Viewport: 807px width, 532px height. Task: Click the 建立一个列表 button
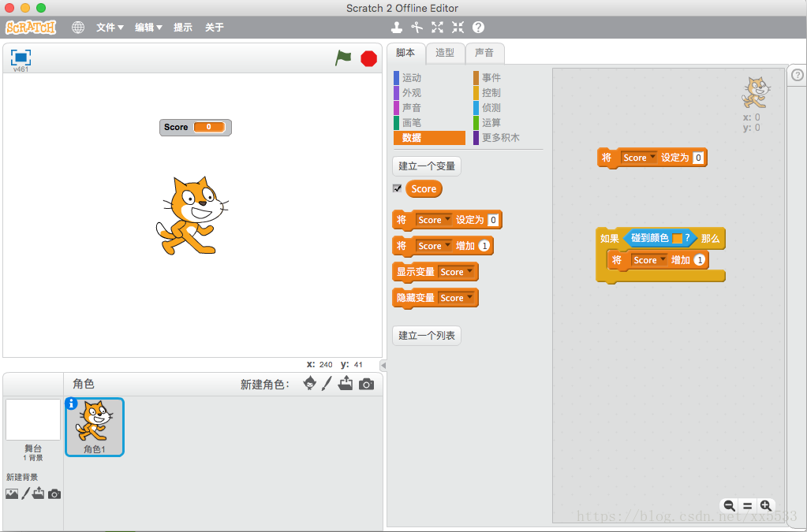[x=427, y=336]
